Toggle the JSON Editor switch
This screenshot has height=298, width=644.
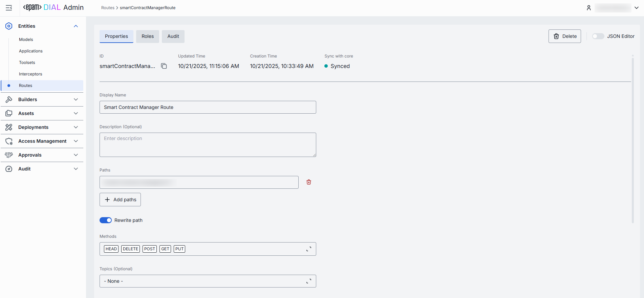coord(598,36)
